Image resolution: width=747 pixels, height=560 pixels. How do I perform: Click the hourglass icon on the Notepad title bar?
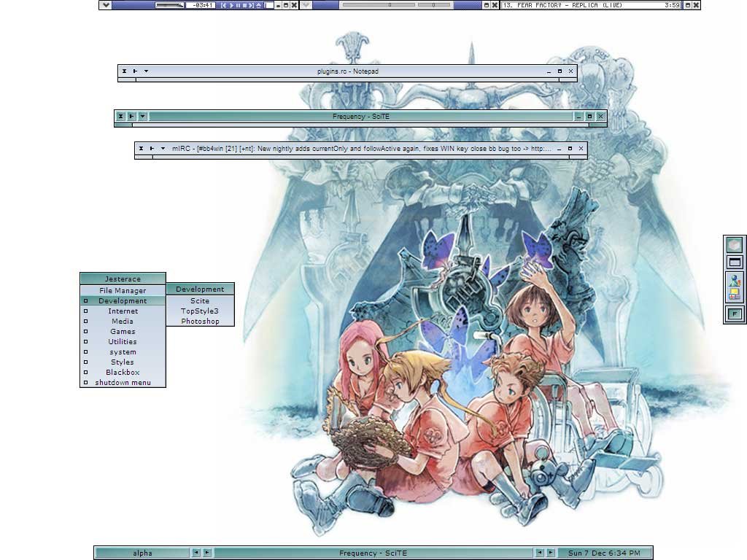point(124,71)
